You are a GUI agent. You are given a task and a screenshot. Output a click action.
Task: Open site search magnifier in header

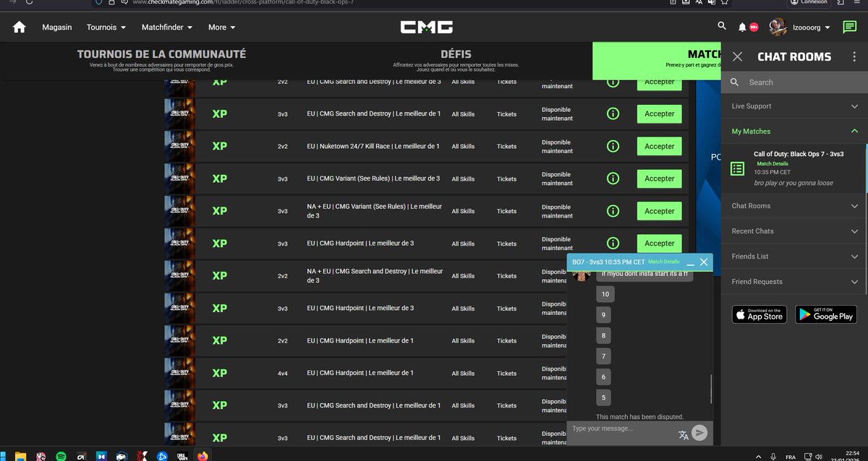pyautogui.click(x=722, y=26)
